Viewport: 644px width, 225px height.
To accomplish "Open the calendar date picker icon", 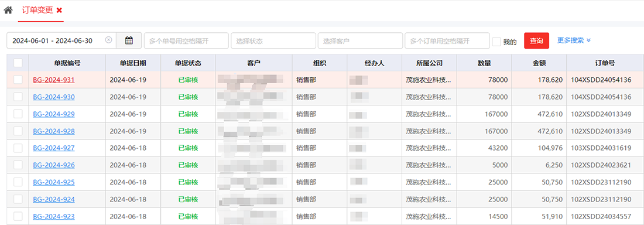I will point(129,40).
